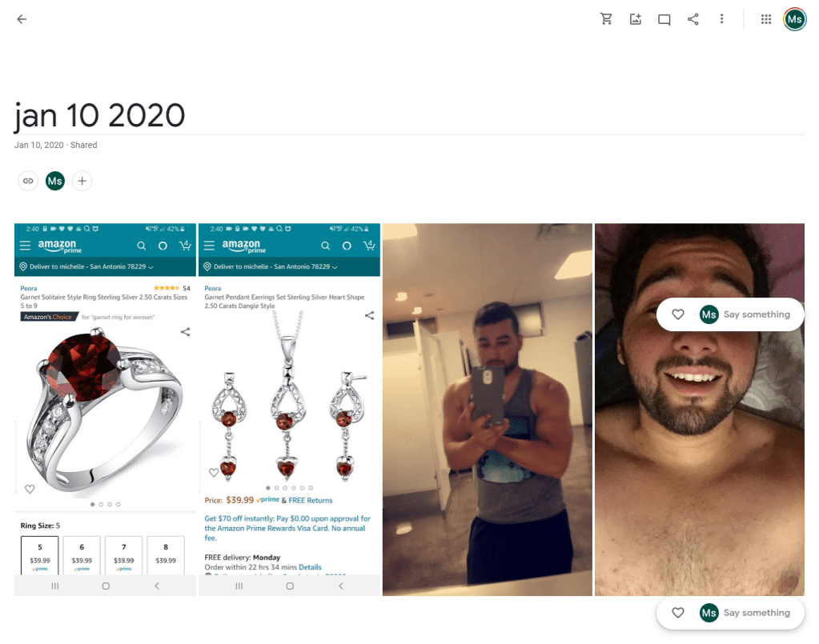
Task: Open the Google account avatar at top right
Action: 795,19
